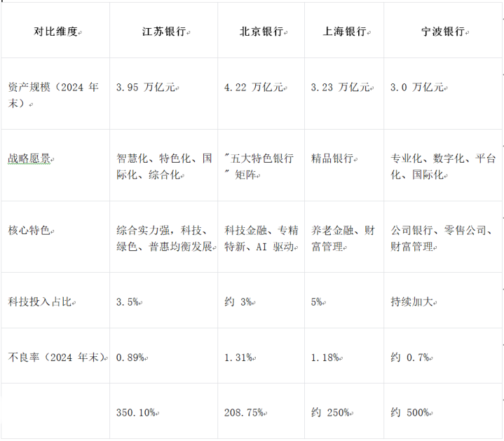Viewport: 504px width, 441px height.
Task: Select the 3.95 万亿元 cell
Action: [x=147, y=88]
